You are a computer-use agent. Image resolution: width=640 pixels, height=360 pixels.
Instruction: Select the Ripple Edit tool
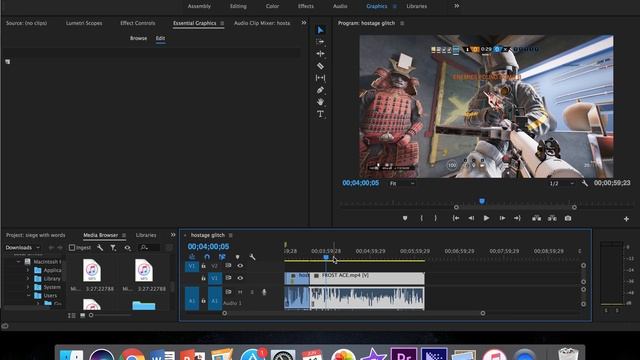320,53
